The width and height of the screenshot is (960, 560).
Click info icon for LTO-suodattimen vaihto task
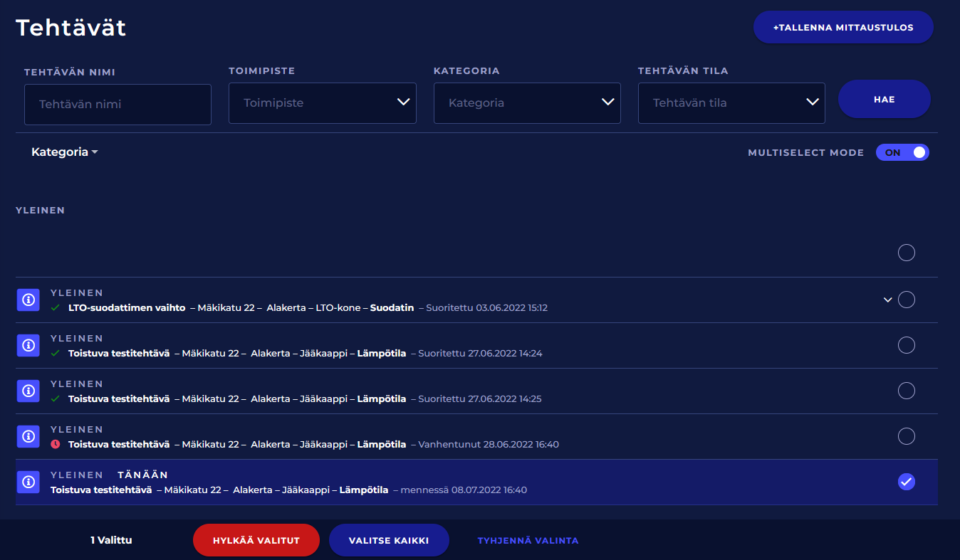tap(28, 300)
